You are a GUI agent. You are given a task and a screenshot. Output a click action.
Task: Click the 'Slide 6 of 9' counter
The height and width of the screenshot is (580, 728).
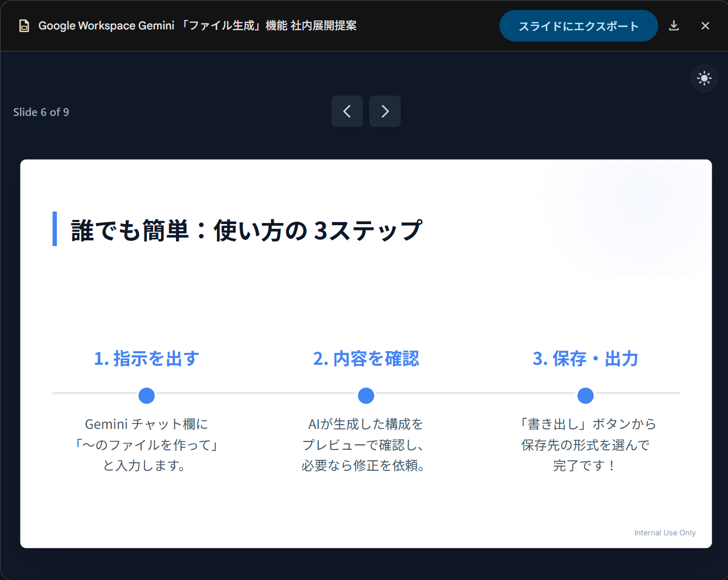[41, 112]
